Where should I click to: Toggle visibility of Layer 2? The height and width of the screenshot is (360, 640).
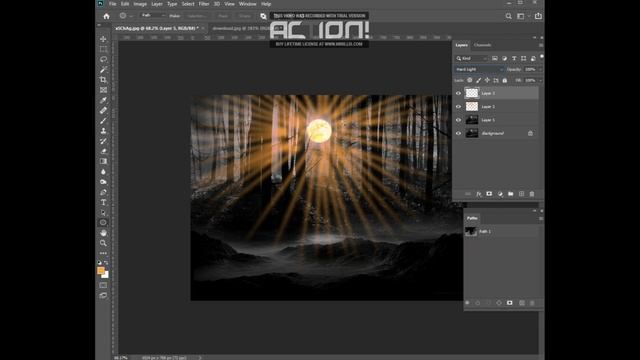tap(458, 107)
